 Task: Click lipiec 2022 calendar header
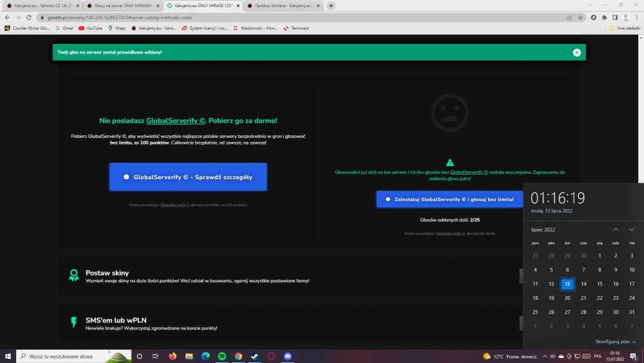pyautogui.click(x=543, y=230)
